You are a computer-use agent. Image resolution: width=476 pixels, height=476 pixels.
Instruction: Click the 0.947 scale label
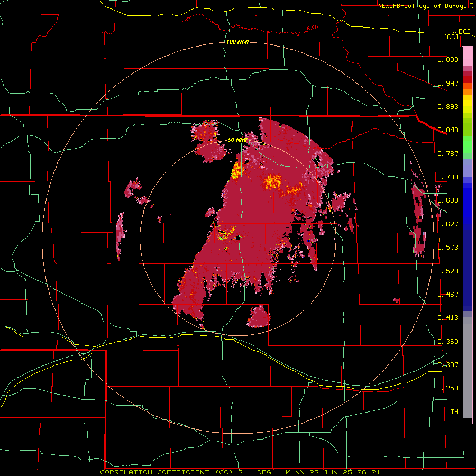448,83
